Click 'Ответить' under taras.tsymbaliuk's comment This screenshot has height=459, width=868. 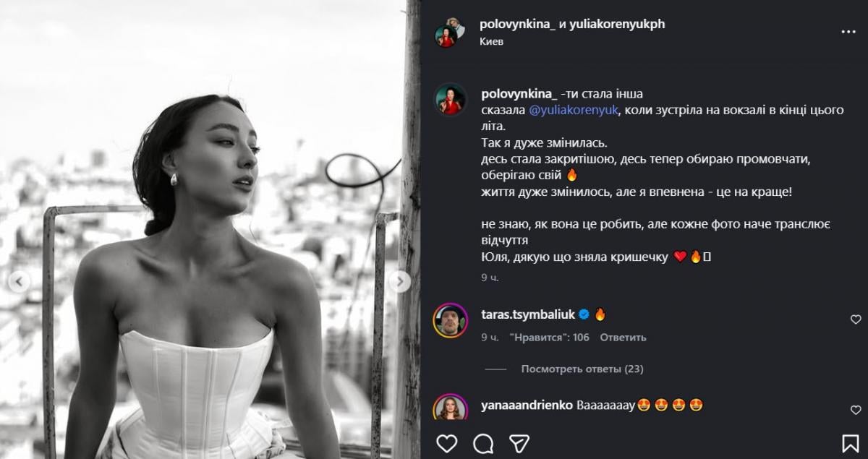pyautogui.click(x=623, y=338)
